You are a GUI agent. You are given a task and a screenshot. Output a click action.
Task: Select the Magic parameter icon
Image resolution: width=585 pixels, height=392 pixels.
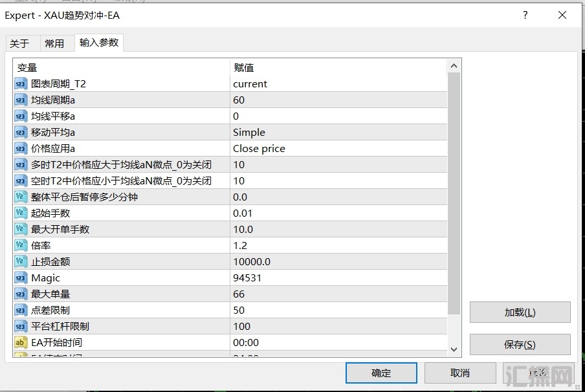pyautogui.click(x=21, y=278)
